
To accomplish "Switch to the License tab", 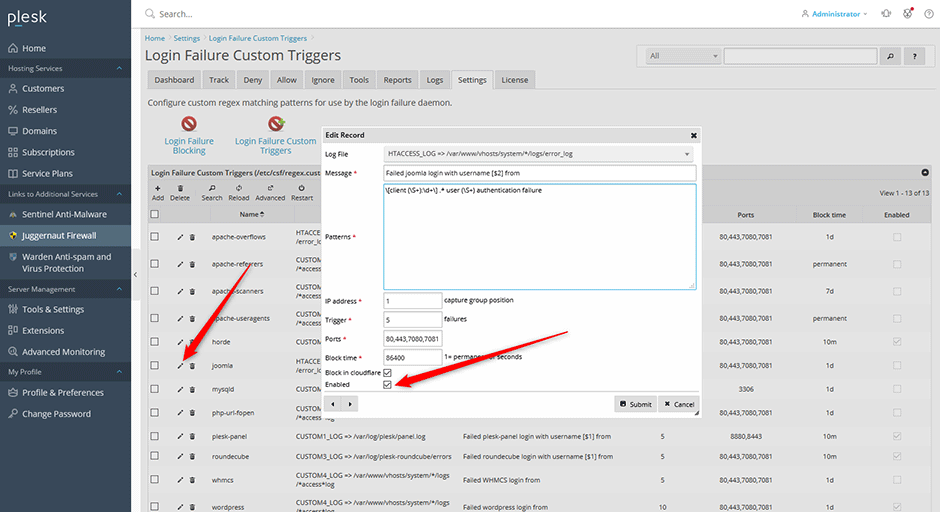I will coord(514,80).
